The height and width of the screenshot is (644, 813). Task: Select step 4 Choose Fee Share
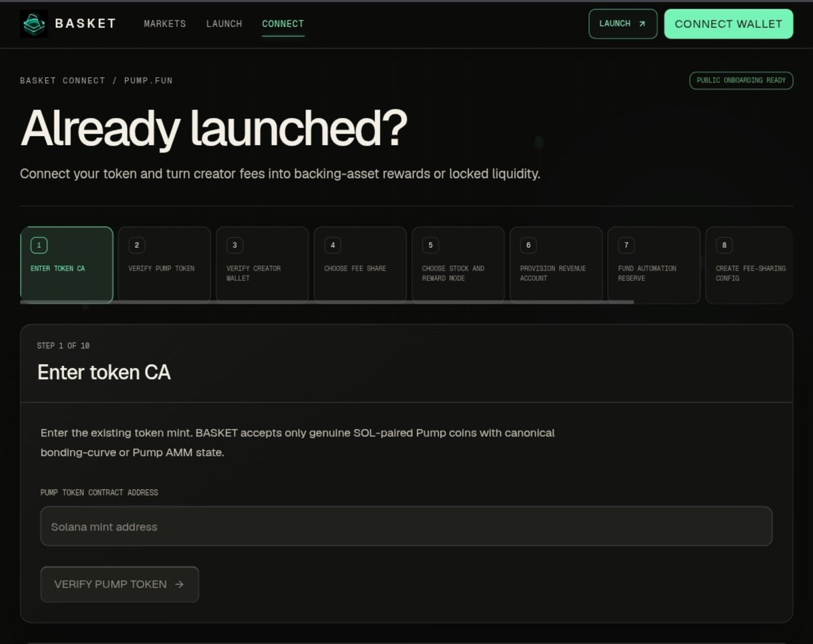point(360,264)
